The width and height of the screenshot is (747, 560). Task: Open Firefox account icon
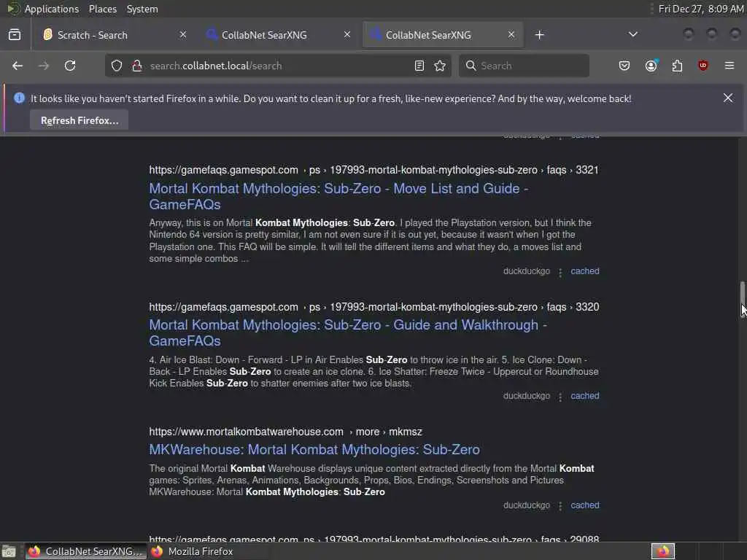[651, 66]
